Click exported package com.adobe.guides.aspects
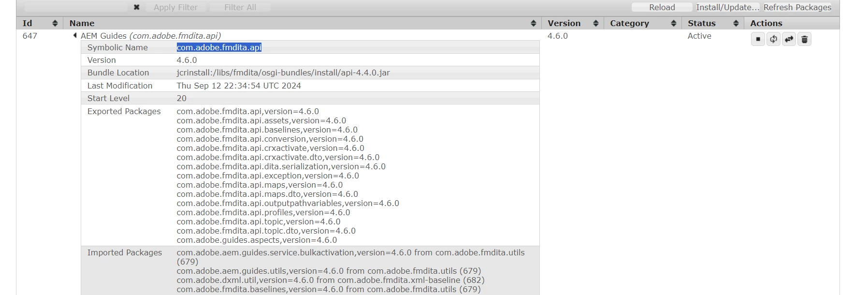Screen dimensions: 868x295 [x=257, y=240]
